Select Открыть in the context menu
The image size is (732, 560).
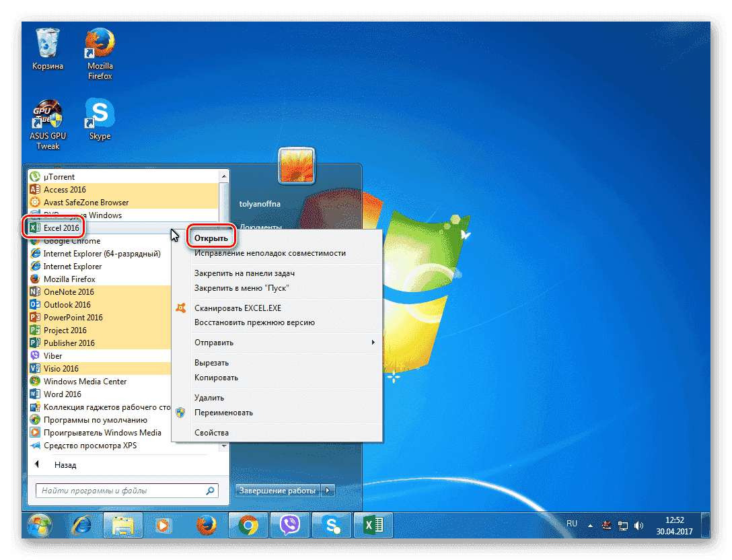211,238
